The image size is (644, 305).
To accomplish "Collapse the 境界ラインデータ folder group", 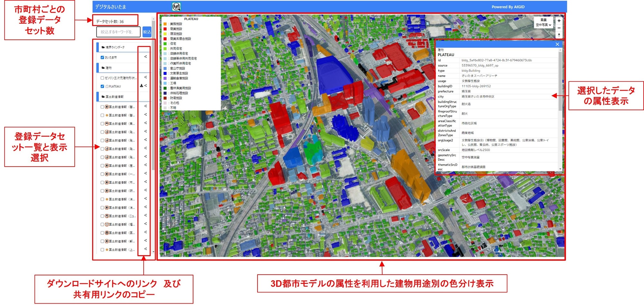I will pyautogui.click(x=124, y=47).
